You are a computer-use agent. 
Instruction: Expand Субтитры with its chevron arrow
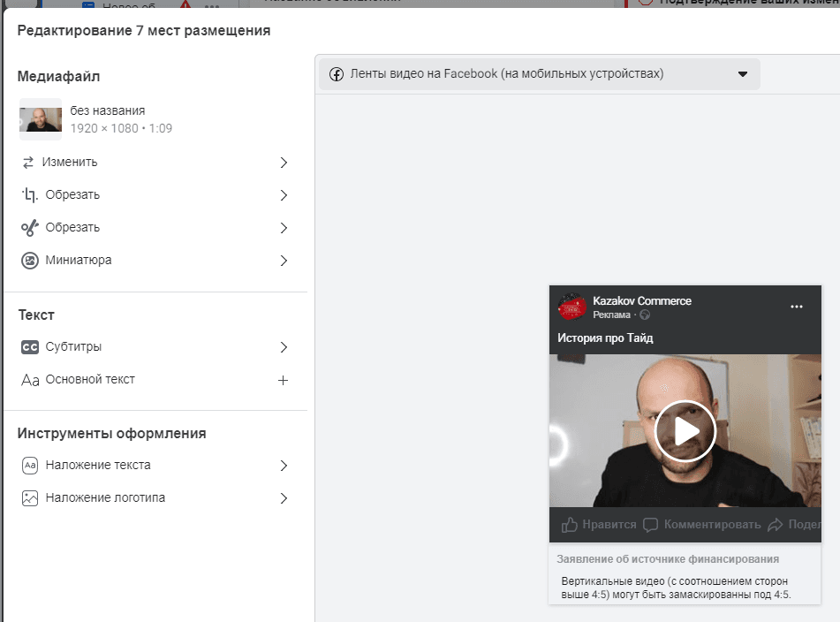[284, 348]
